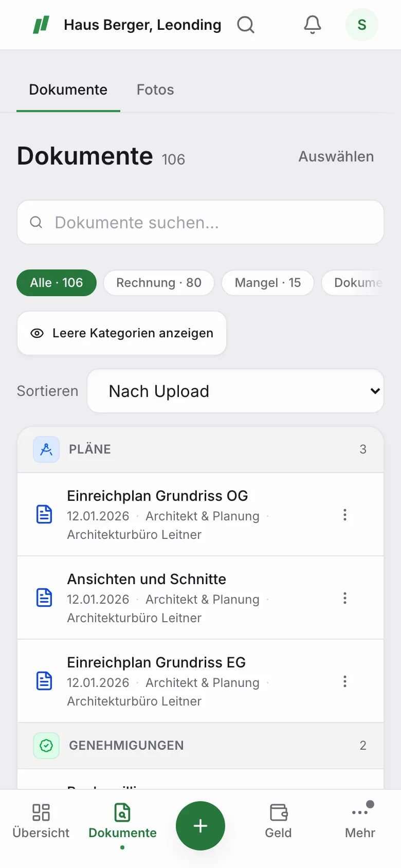This screenshot has height=868, width=401.
Task: Open Mehr in bottom navigation
Action: [x=360, y=822]
